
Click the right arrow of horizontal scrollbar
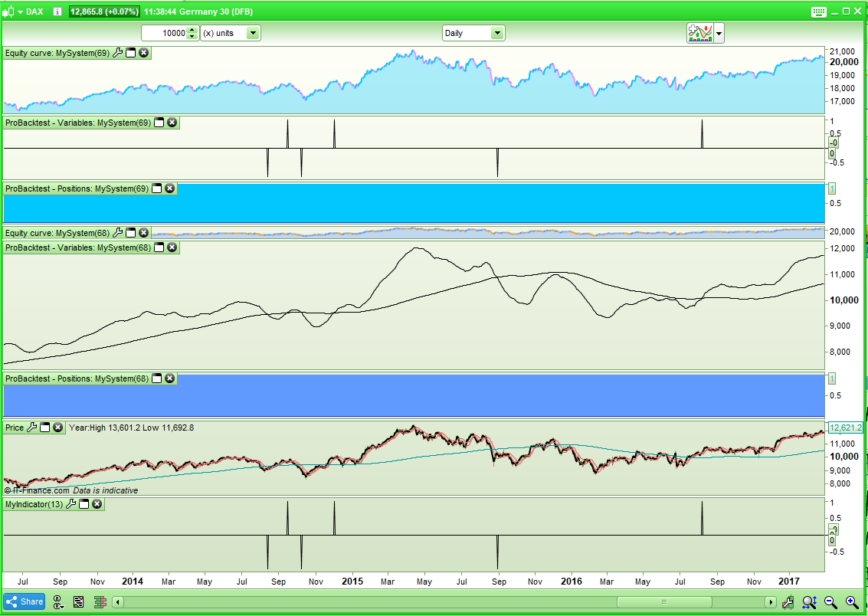point(771,602)
